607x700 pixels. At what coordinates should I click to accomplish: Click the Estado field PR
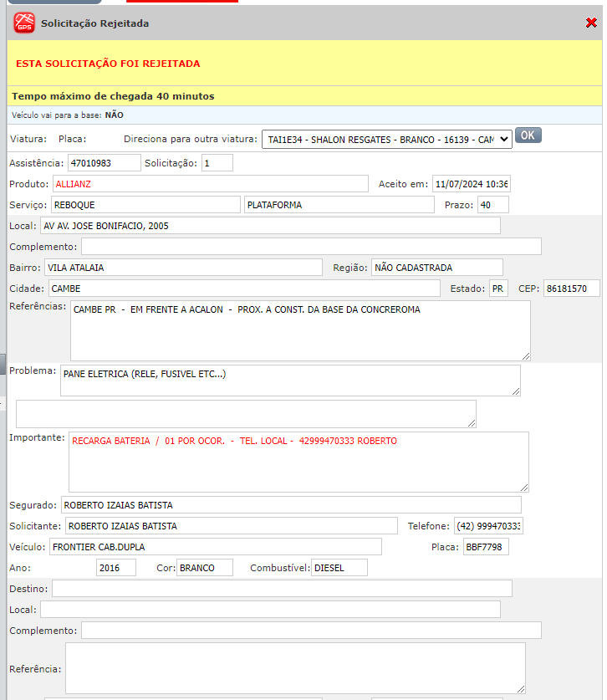(x=498, y=289)
